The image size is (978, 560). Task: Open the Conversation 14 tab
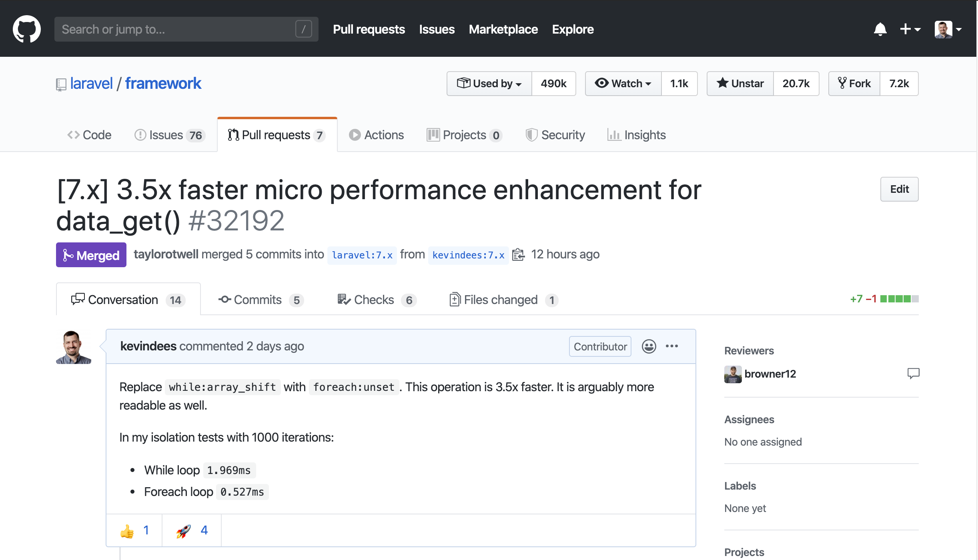128,300
